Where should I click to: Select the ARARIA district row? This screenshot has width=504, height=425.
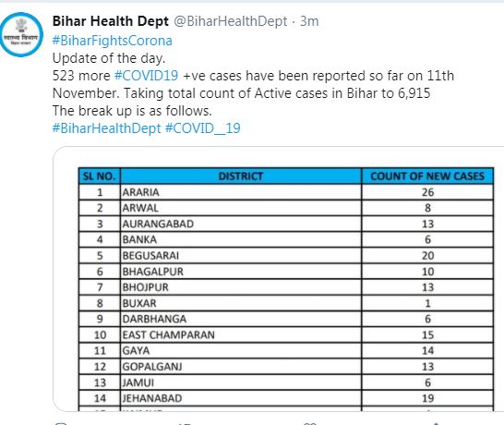(x=286, y=192)
